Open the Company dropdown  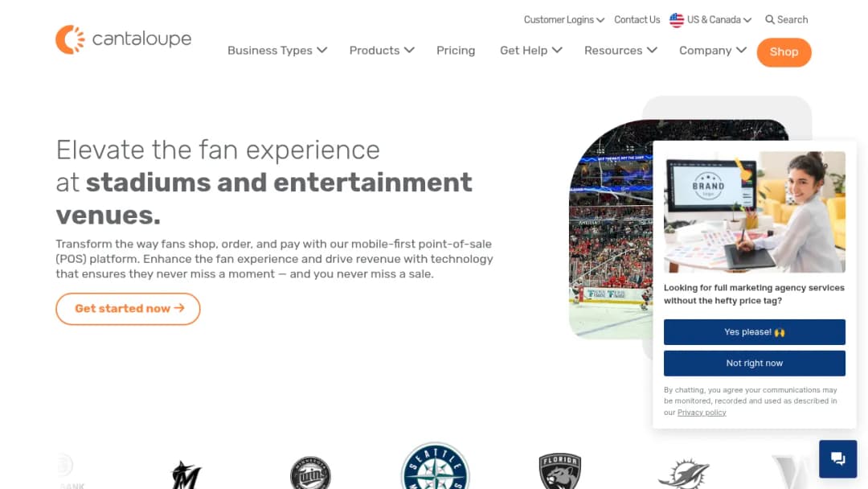(713, 51)
